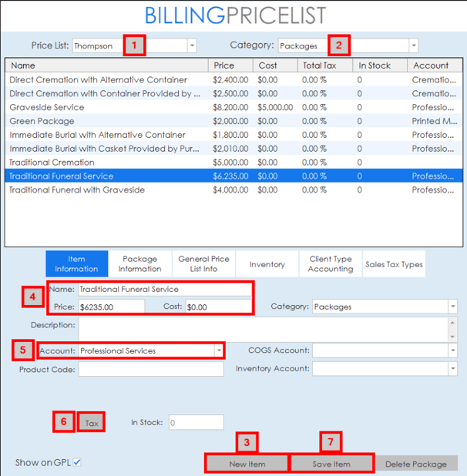Open the Price List dropdown

191,46
